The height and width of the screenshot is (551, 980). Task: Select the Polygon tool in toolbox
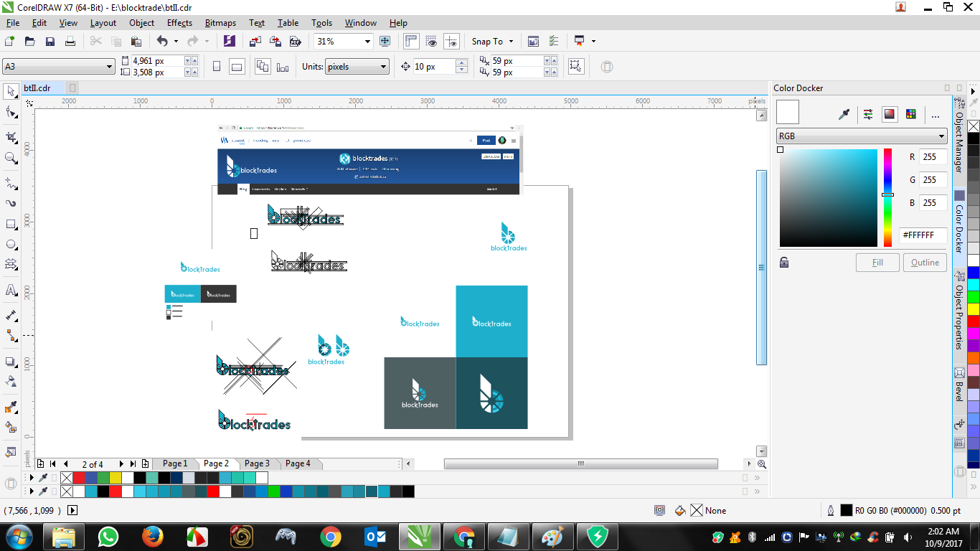11,265
